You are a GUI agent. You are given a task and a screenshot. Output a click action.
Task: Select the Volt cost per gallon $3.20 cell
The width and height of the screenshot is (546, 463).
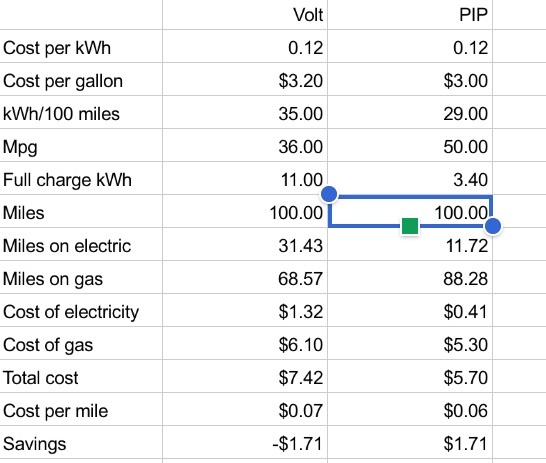(x=245, y=79)
